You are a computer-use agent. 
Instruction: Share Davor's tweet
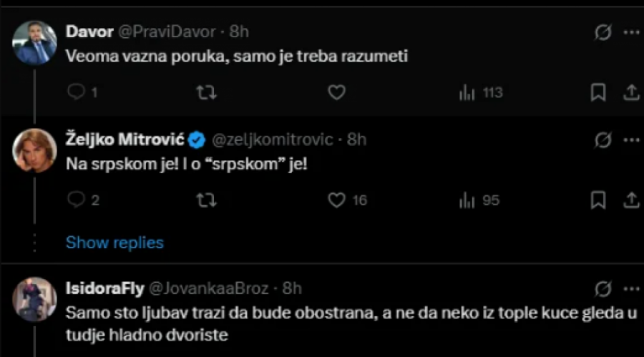point(632,92)
